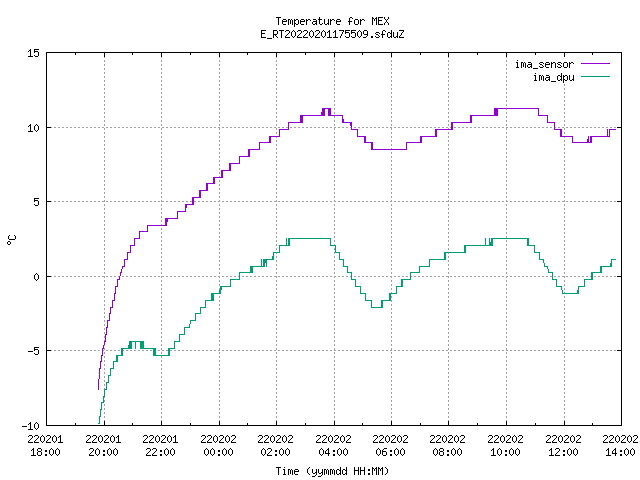Click the filename 'E_RT20220201175509.sfduZ' subtitle
Screen dimensions: 640x480
point(332,34)
